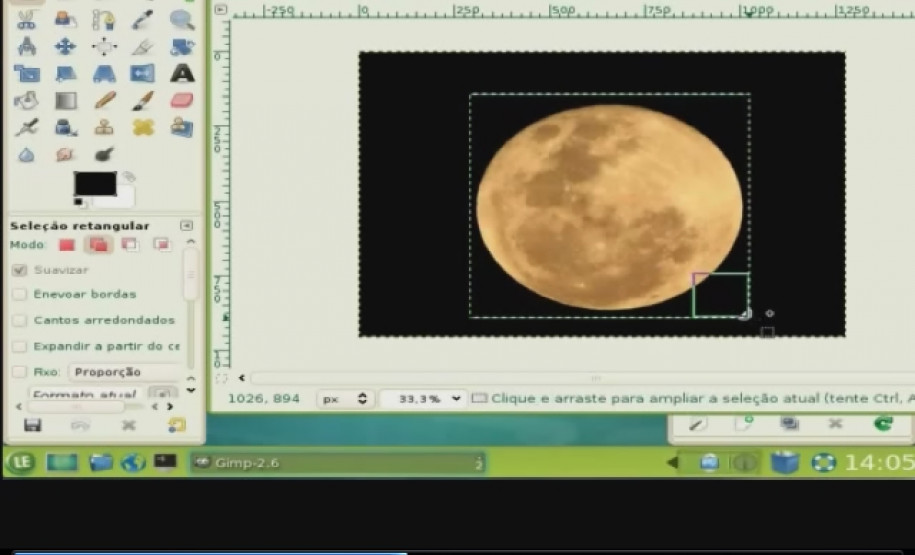Choose the replace current selection mode

coord(67,245)
